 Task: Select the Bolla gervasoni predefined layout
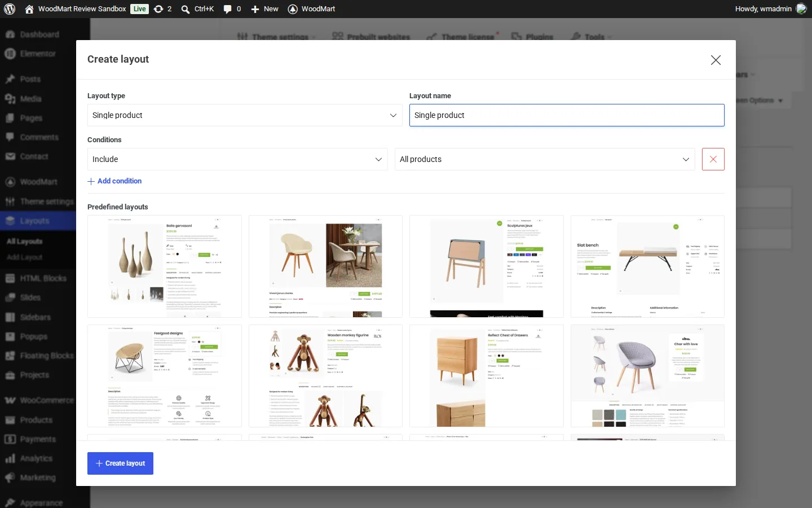(x=165, y=266)
